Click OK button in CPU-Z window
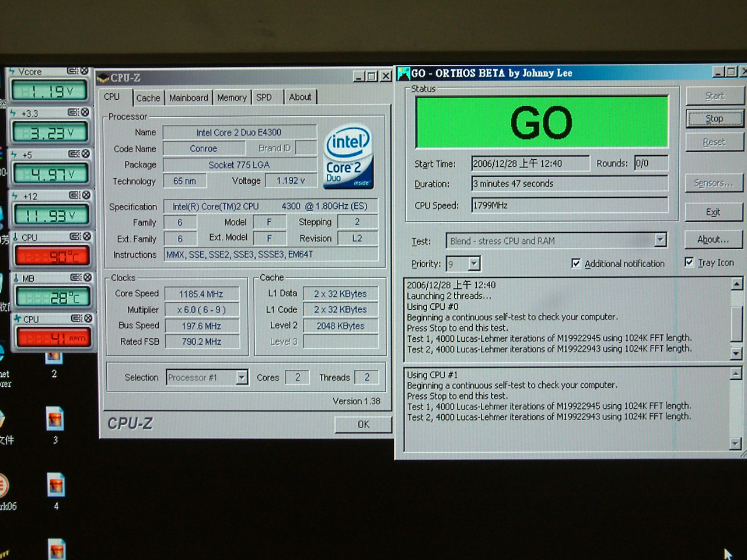 [363, 424]
